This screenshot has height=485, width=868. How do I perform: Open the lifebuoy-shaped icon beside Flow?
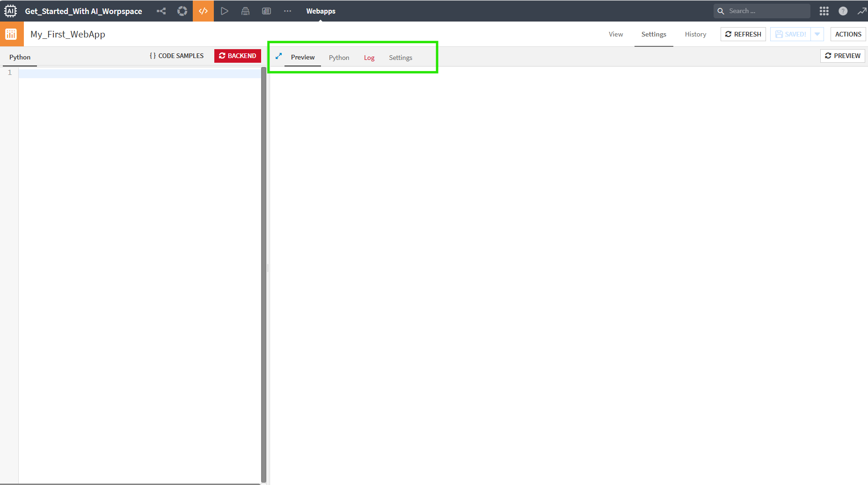pyautogui.click(x=182, y=11)
